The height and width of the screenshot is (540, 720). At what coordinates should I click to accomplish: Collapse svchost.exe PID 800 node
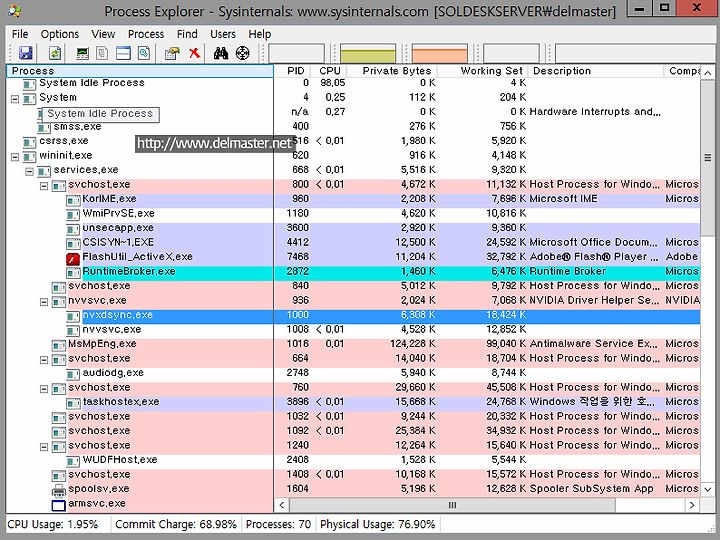tap(44, 186)
